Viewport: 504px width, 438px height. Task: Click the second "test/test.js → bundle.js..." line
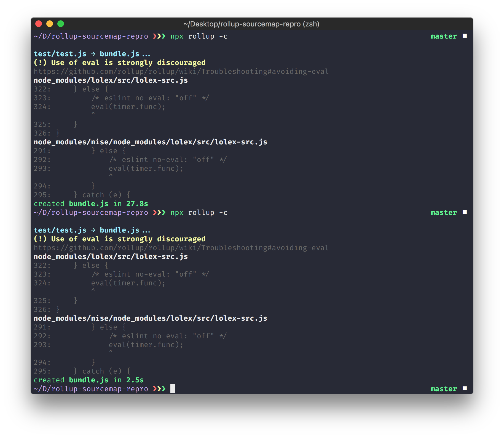point(92,230)
